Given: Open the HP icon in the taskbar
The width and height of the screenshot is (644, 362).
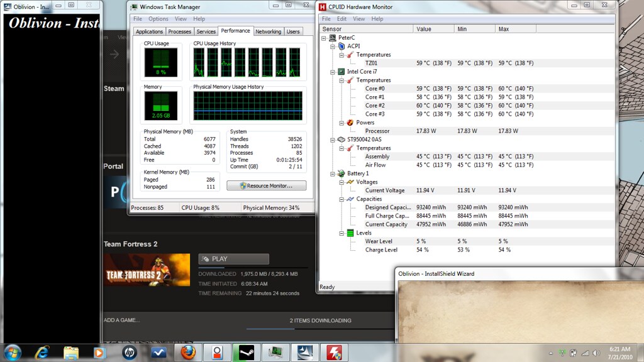Looking at the screenshot, I should [130, 353].
